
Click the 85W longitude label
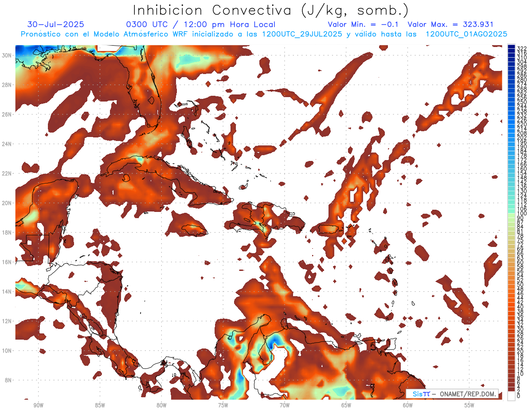(100, 406)
